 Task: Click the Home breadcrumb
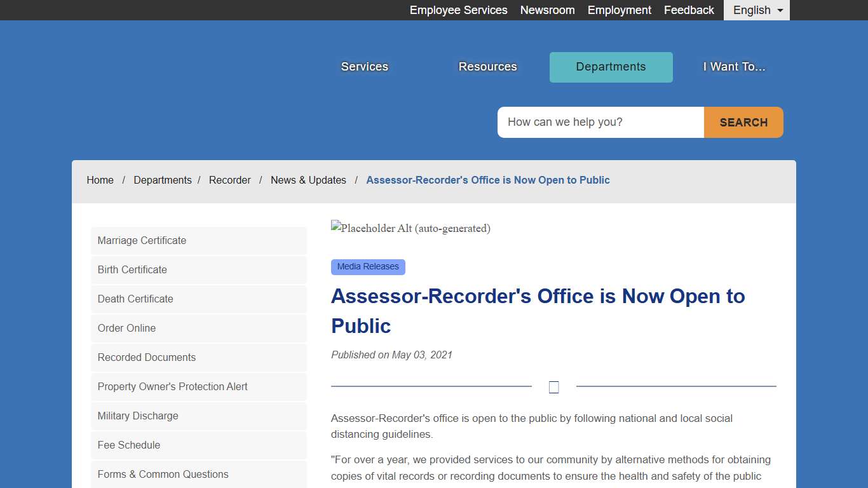click(100, 180)
